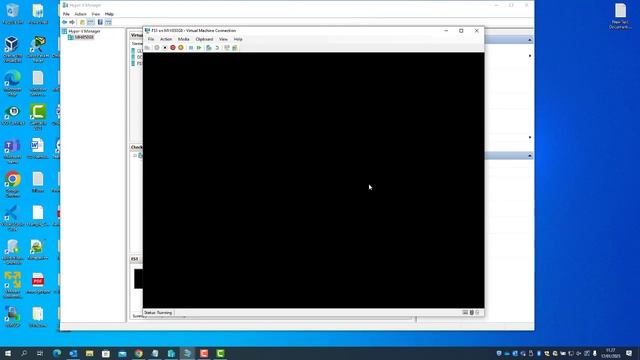Click the "Status: Running" status bar text
Screen dimensions: 640x360
point(158,313)
